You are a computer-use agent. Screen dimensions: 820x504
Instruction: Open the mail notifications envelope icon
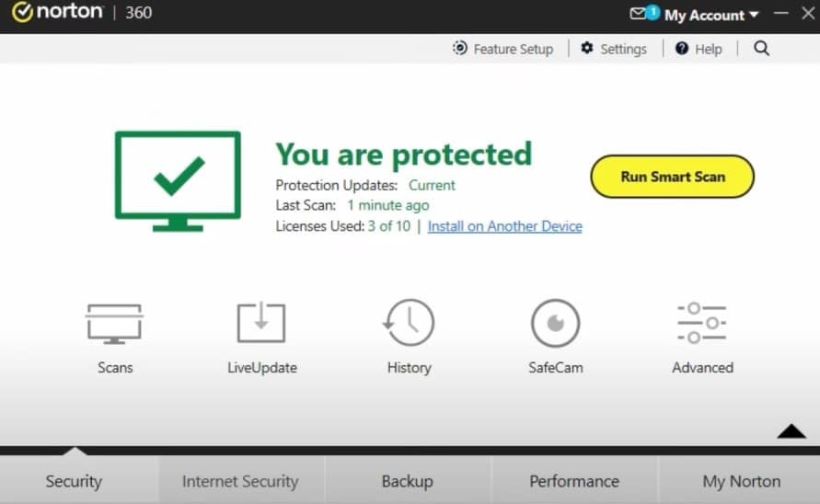point(638,14)
